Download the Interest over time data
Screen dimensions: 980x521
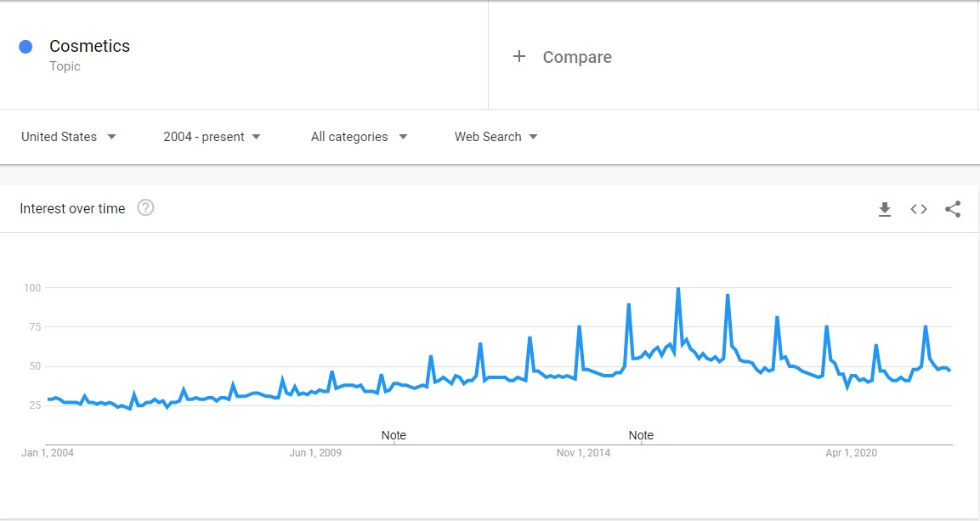pyautogui.click(x=884, y=209)
